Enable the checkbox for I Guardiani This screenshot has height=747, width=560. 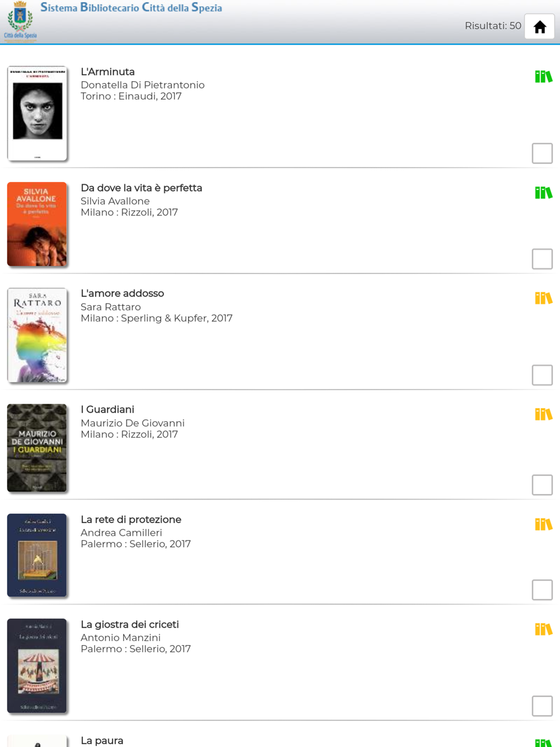point(542,484)
